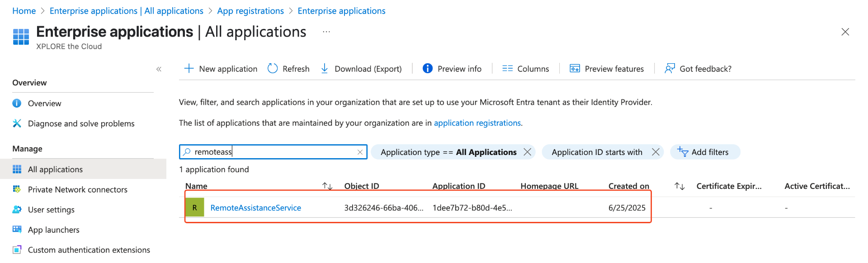The width and height of the screenshot is (868, 263).
Task: Select Private Network connectors in sidebar
Action: click(77, 190)
